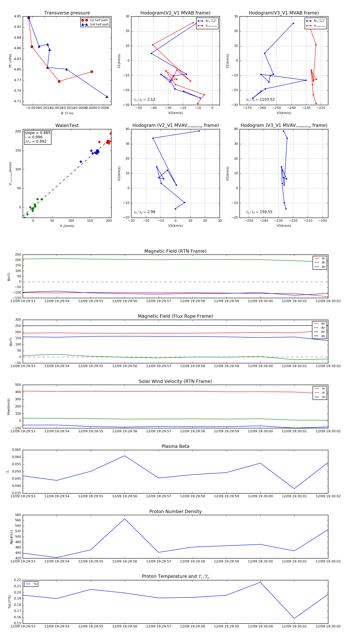
Task: Click the 'Np(#/cc)' y-axis label
Action: (x=11, y=537)
